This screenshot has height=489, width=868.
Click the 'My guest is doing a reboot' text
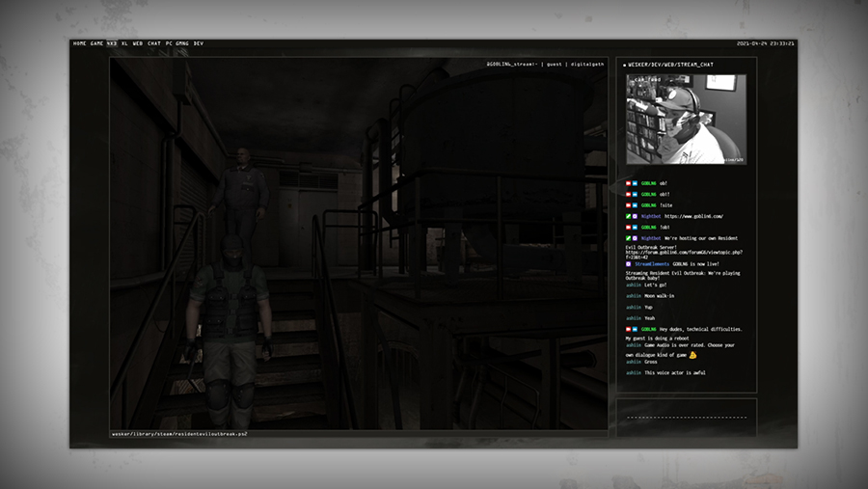click(x=657, y=339)
